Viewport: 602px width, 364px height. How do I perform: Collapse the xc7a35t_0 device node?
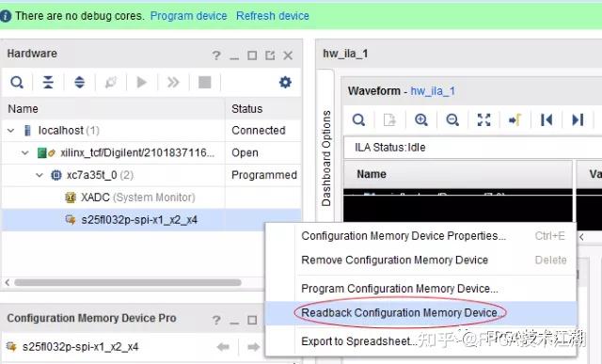(40, 175)
